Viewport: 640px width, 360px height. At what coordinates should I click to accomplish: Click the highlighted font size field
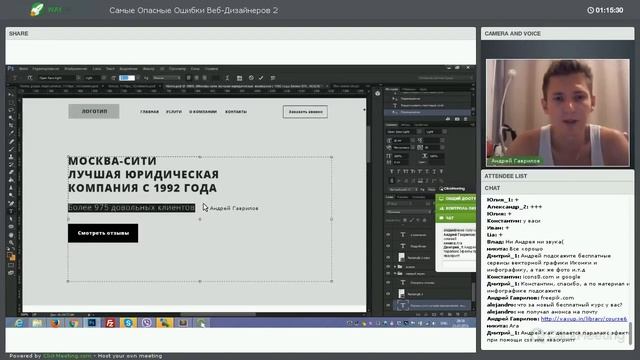click(x=127, y=78)
